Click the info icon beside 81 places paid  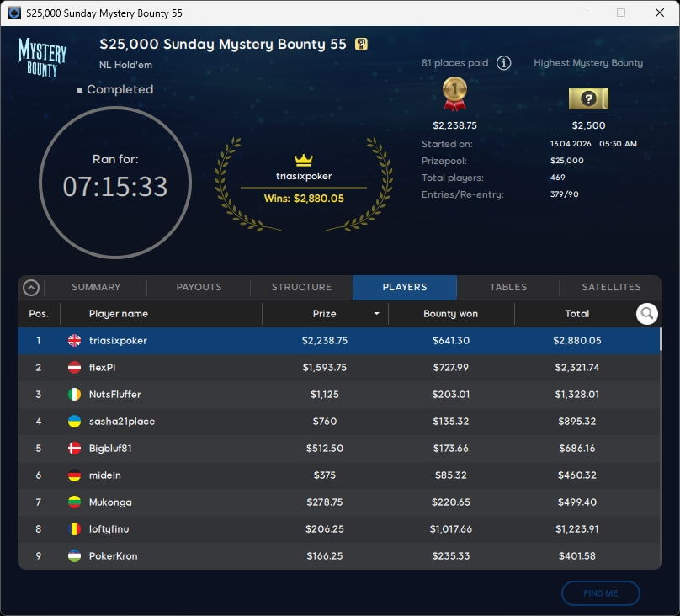(x=503, y=63)
